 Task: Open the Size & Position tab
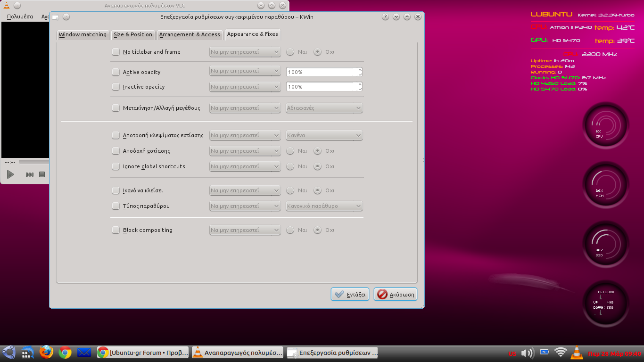pos(133,34)
